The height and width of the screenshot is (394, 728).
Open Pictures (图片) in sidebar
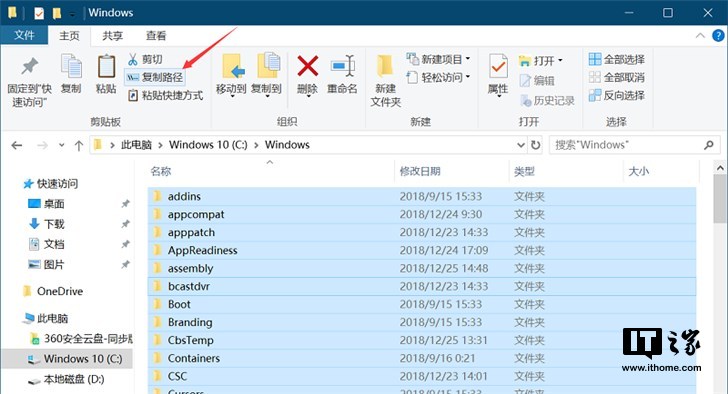tap(46, 265)
